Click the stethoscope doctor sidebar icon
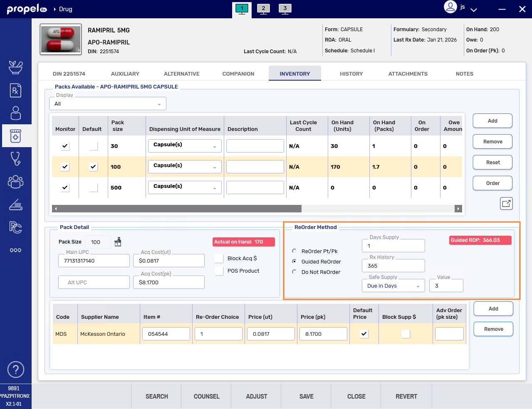532x409 pixels. click(15, 159)
